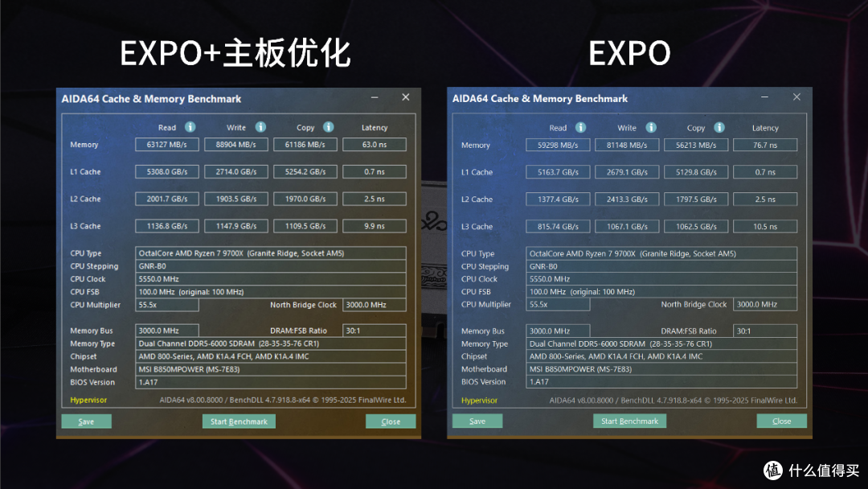Click L3 Cache write 1067.1 GB/s
Image resolution: width=868 pixels, height=489 pixels.
[x=627, y=227]
